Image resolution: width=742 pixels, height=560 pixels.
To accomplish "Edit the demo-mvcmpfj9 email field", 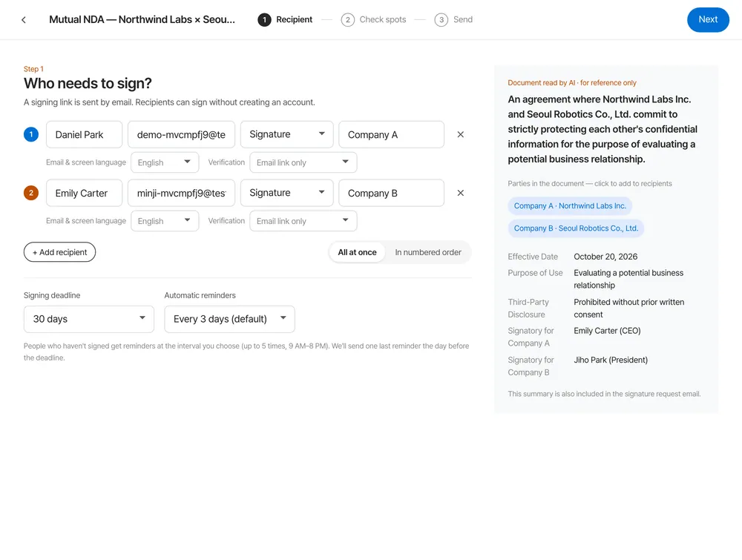I will tap(181, 134).
